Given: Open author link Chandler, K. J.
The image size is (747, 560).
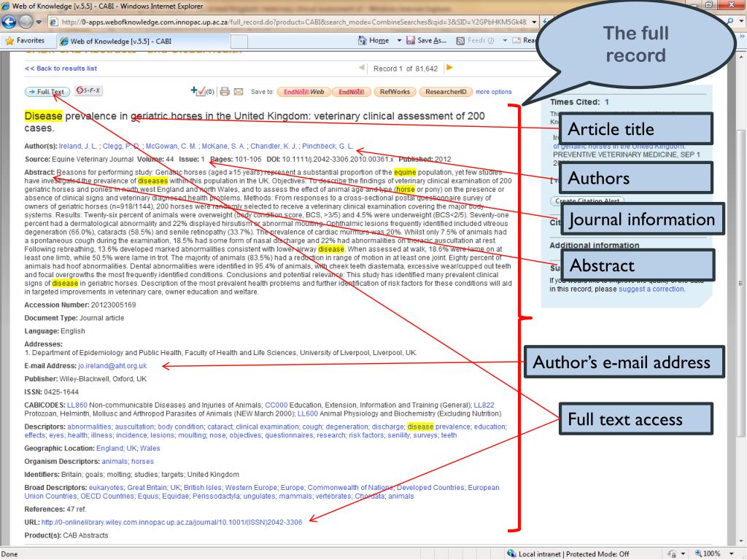Looking at the screenshot, I should [x=274, y=146].
